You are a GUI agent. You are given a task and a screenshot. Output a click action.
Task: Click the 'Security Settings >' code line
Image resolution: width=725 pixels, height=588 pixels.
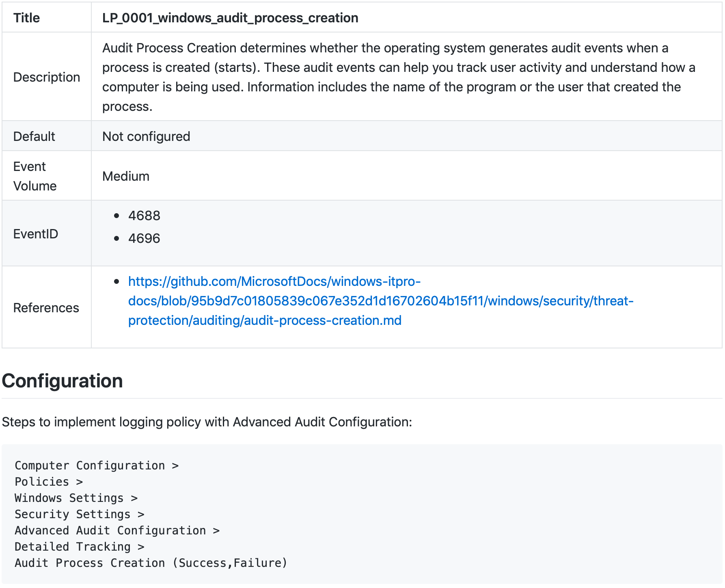(x=80, y=514)
